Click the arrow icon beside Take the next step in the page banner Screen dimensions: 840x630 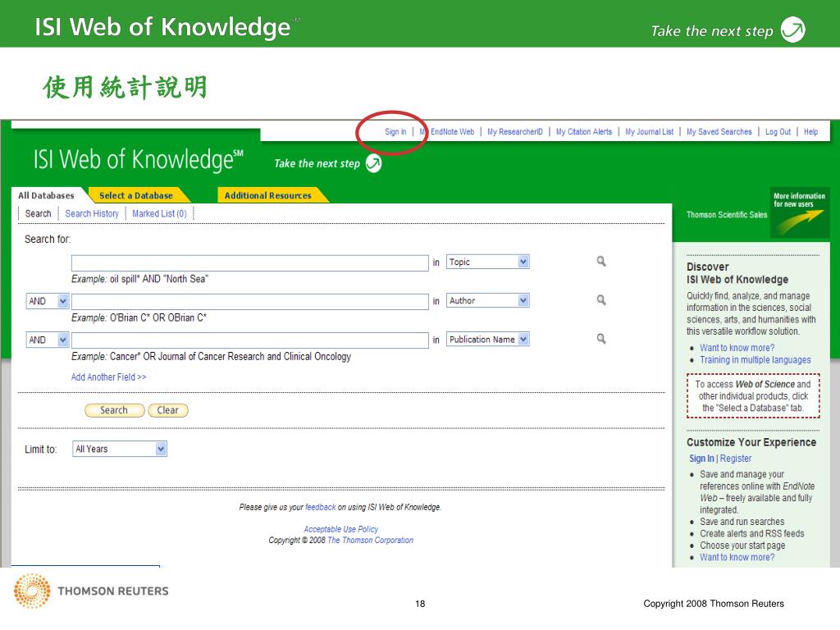[373, 163]
